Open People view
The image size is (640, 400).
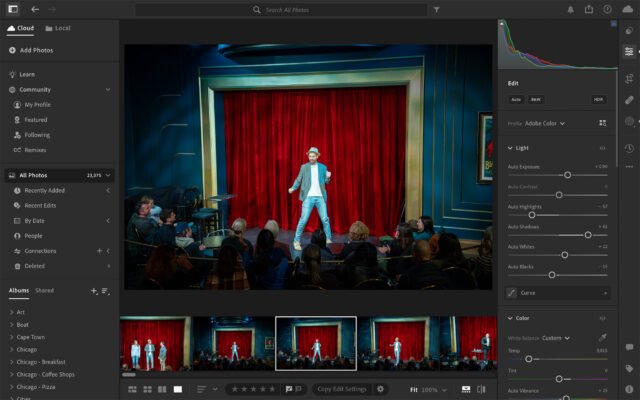click(33, 236)
